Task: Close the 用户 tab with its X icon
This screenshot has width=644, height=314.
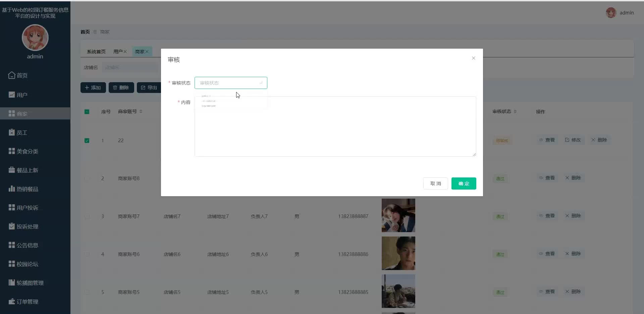Action: (125, 52)
